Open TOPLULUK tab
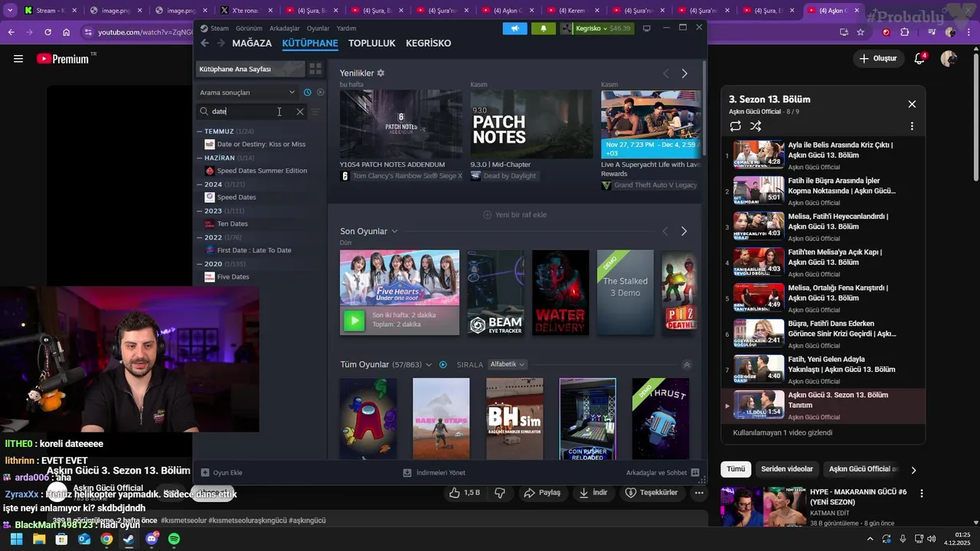This screenshot has width=980, height=551. click(x=371, y=44)
